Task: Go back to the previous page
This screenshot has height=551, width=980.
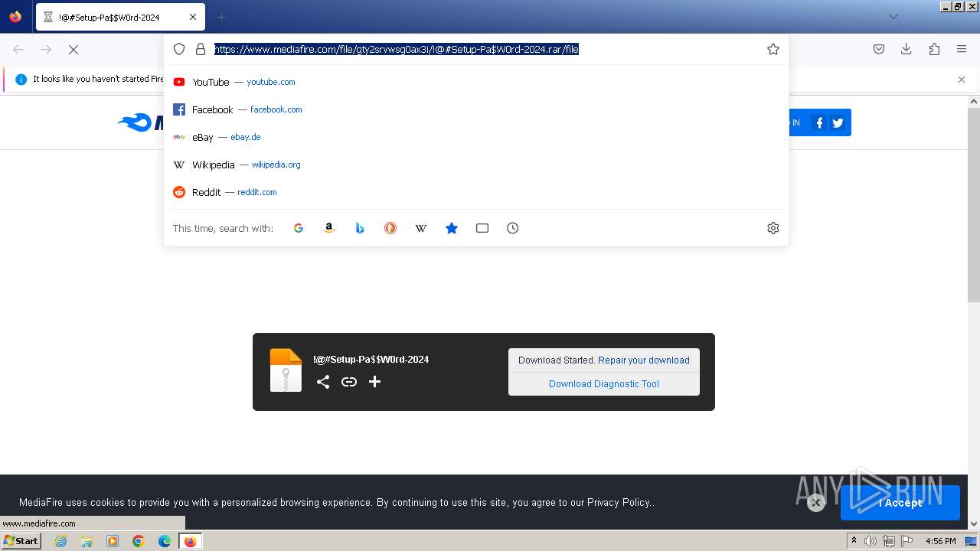Action: click(x=18, y=49)
